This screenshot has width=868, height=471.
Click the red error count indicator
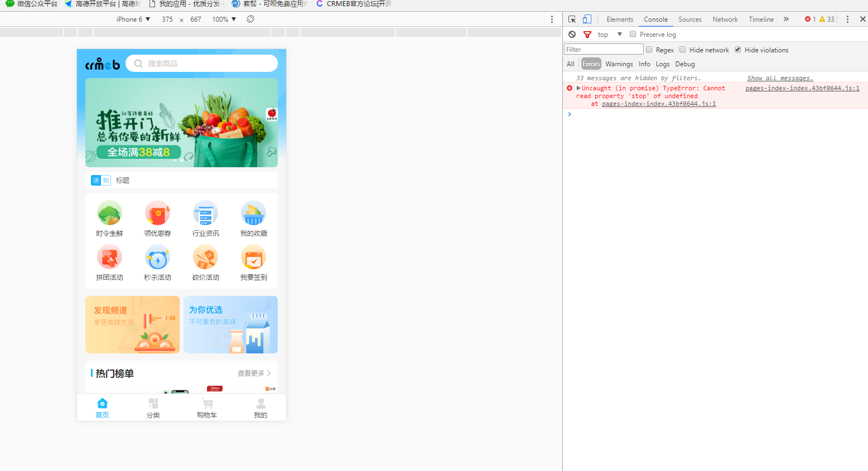810,19
